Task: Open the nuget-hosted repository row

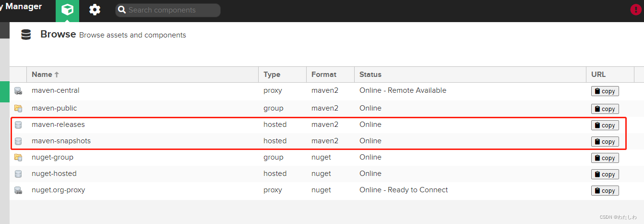Action: point(327,174)
